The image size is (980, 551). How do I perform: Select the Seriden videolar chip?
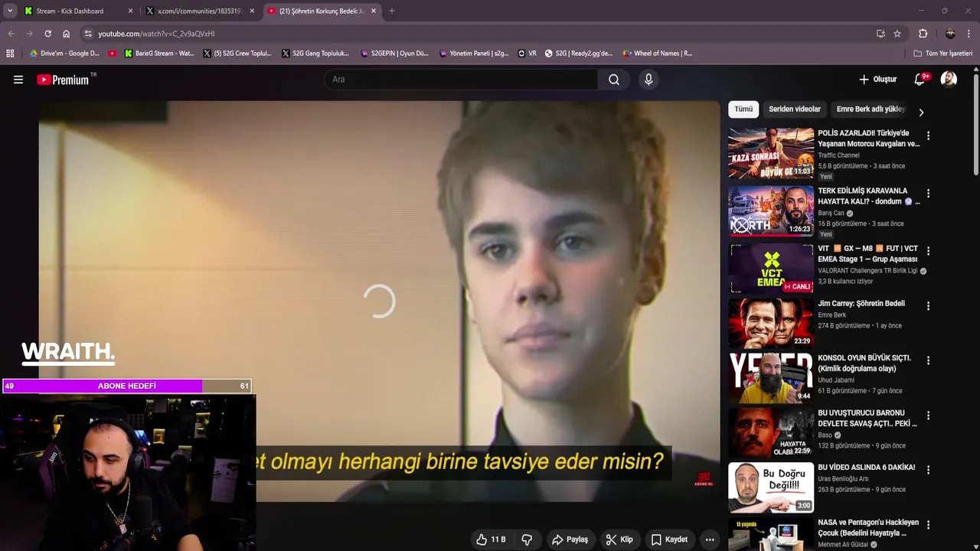coord(795,109)
